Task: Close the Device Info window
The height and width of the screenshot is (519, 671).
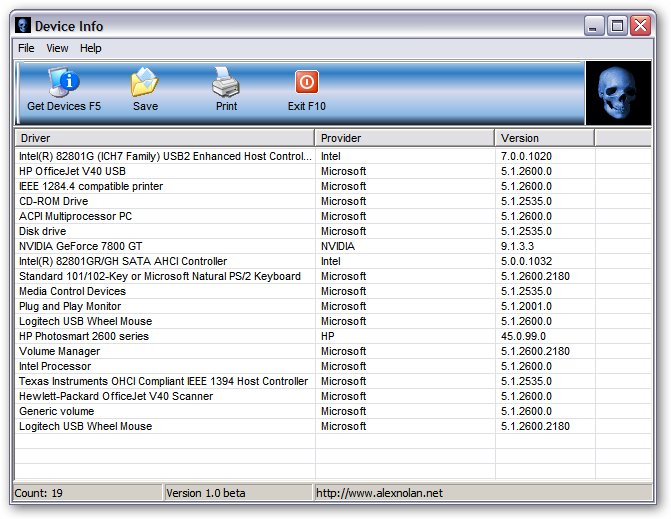Action: coord(640,26)
